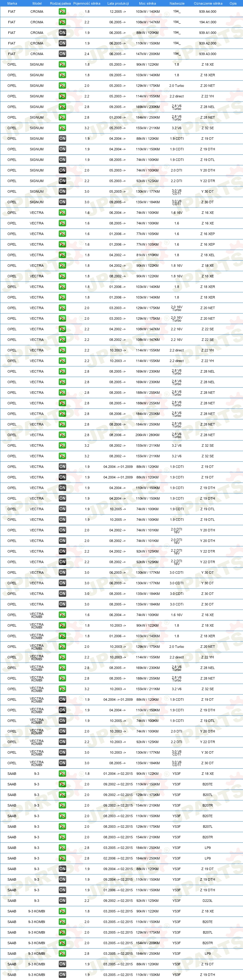This screenshot has width=243, height=980.
Task: Click petrol icon in Vectra Z 18 XEL row
Action: (x=62, y=255)
